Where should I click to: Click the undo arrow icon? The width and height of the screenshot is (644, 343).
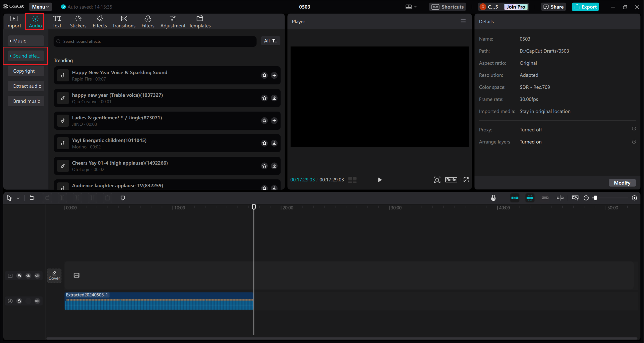coord(32,198)
